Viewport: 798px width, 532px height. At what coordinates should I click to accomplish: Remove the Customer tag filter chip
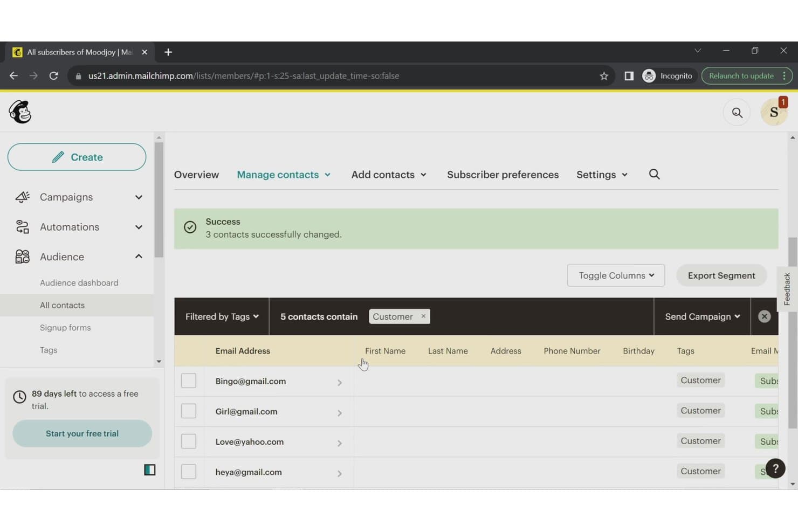point(423,316)
